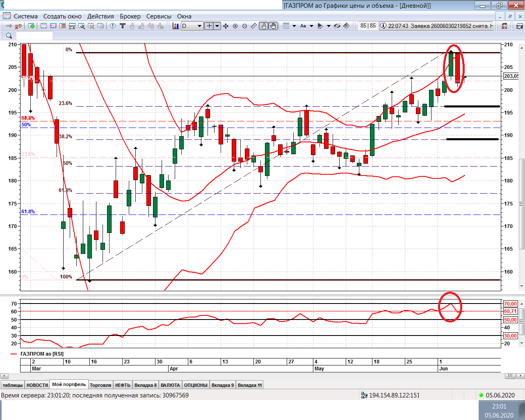This screenshot has height=420, width=525.
Task: Select the ruler measurement tool
Action: pos(254,26)
